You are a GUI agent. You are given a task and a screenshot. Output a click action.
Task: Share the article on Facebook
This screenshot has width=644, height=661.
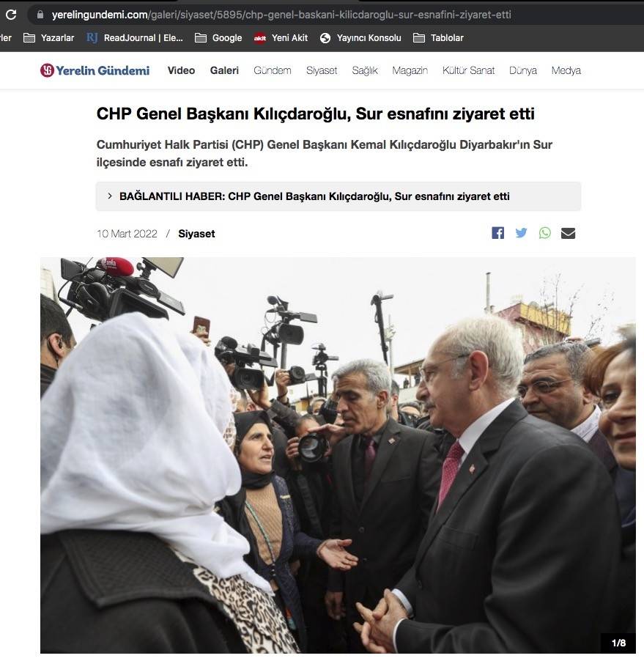coord(497,233)
